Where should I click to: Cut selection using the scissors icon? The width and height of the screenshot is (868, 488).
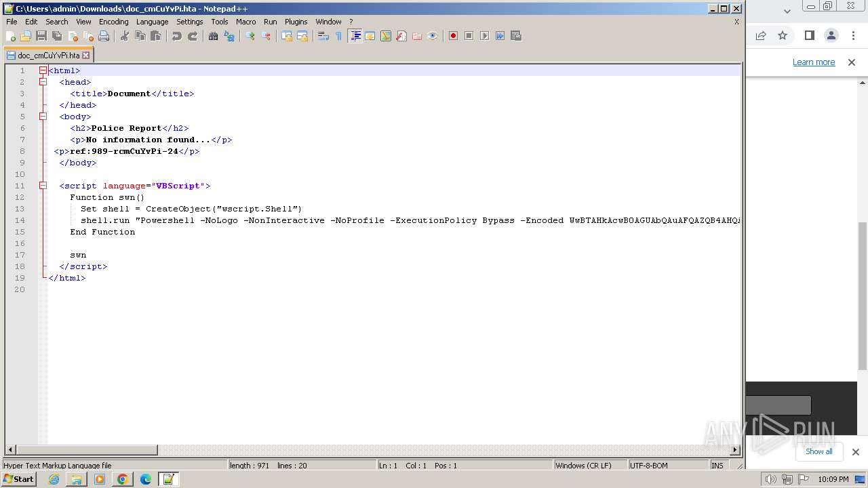pos(125,36)
